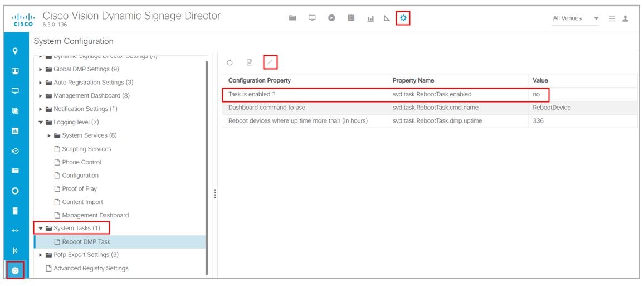Click the panel splitter dotted handle
644x286 pixels.
[x=215, y=193]
